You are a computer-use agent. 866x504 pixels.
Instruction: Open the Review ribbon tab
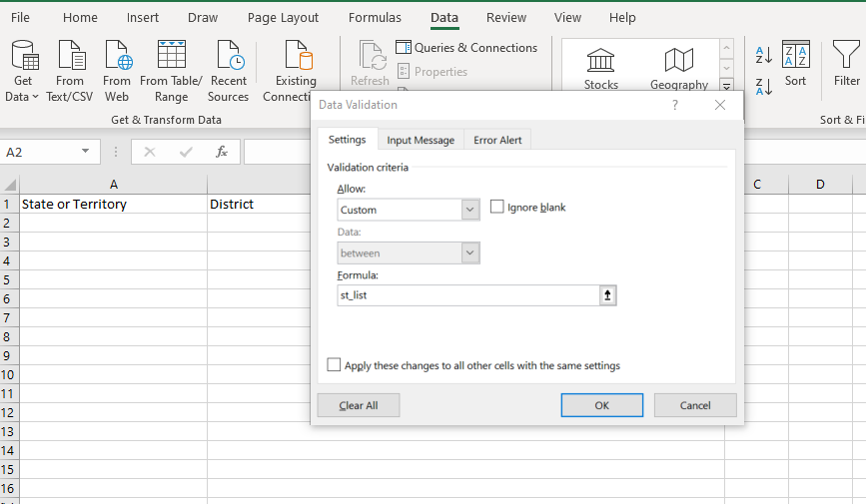tap(505, 18)
